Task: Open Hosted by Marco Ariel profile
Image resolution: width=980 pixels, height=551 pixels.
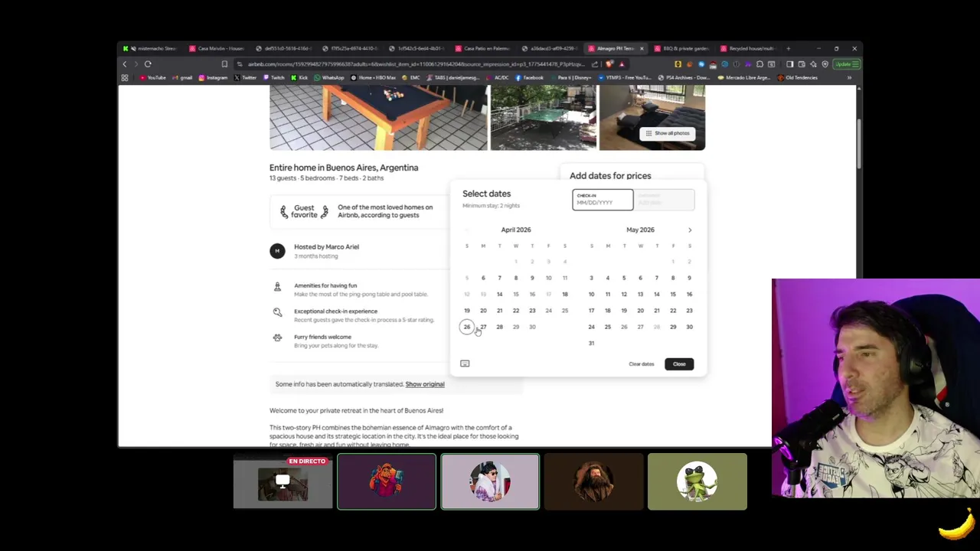Action: pos(326,246)
